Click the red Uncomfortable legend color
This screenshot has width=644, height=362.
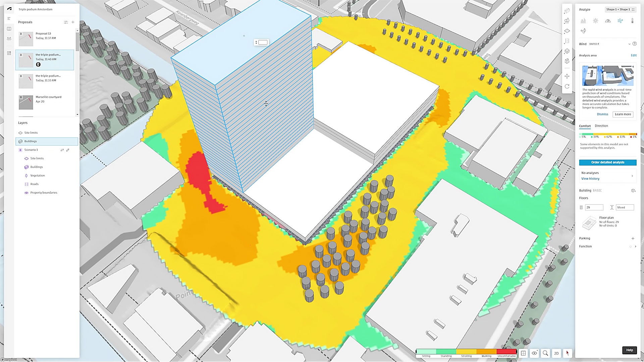(506, 352)
